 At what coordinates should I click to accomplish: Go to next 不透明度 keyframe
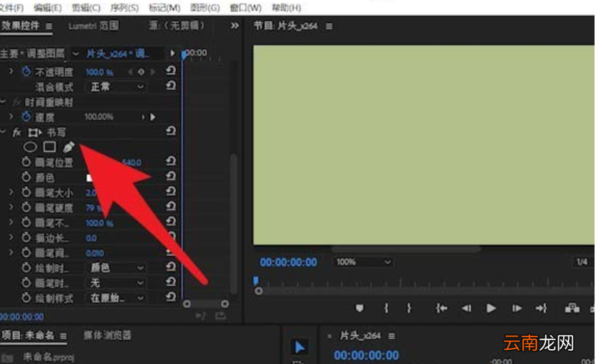[x=153, y=71]
